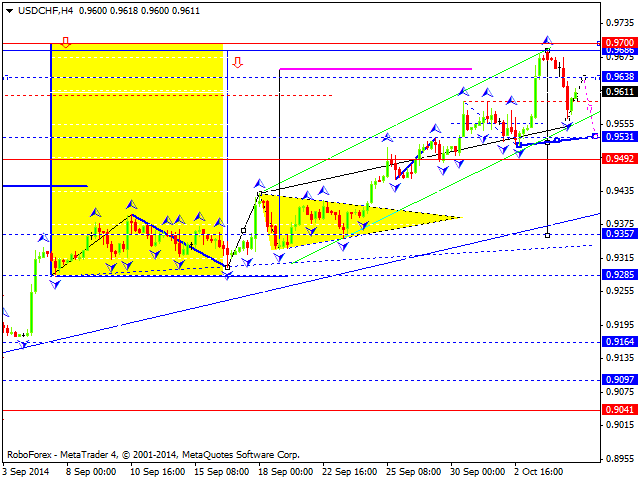640x480 pixels.
Task: Click the 30 Sep 00:00 time label
Action: pyautogui.click(x=478, y=471)
